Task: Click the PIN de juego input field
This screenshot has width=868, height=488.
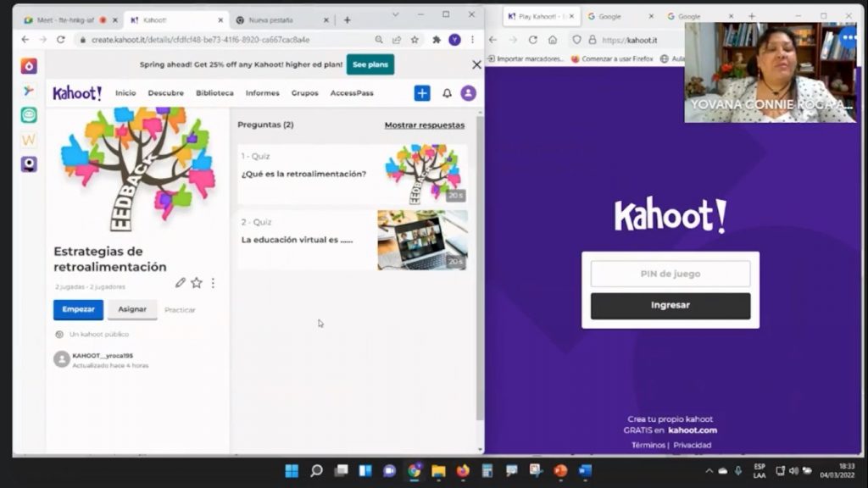Action: pyautogui.click(x=670, y=274)
